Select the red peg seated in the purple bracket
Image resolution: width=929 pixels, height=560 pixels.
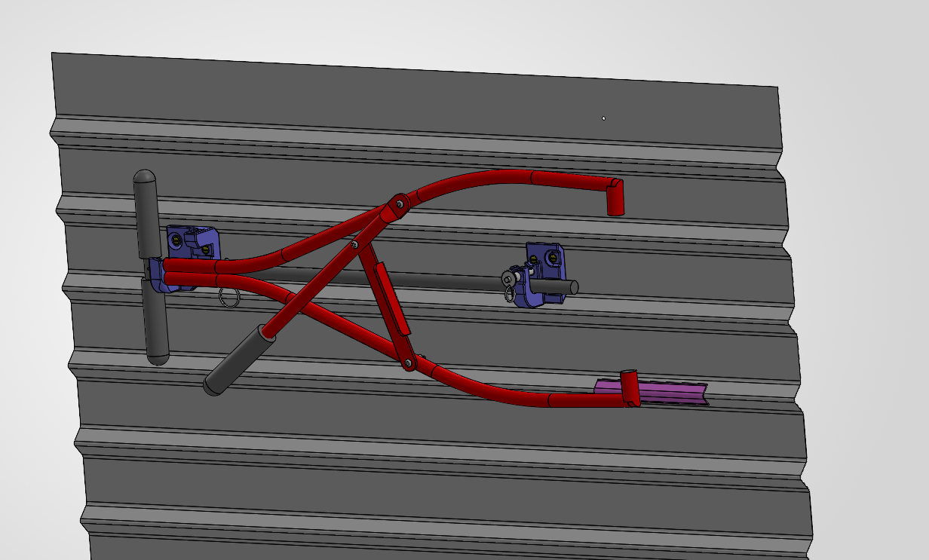(x=630, y=387)
